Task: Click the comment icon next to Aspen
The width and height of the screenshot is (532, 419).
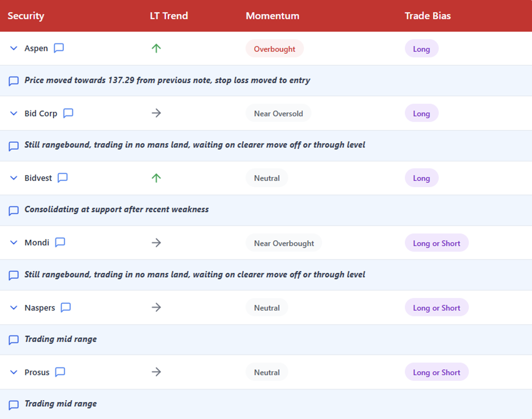Action: tap(59, 48)
